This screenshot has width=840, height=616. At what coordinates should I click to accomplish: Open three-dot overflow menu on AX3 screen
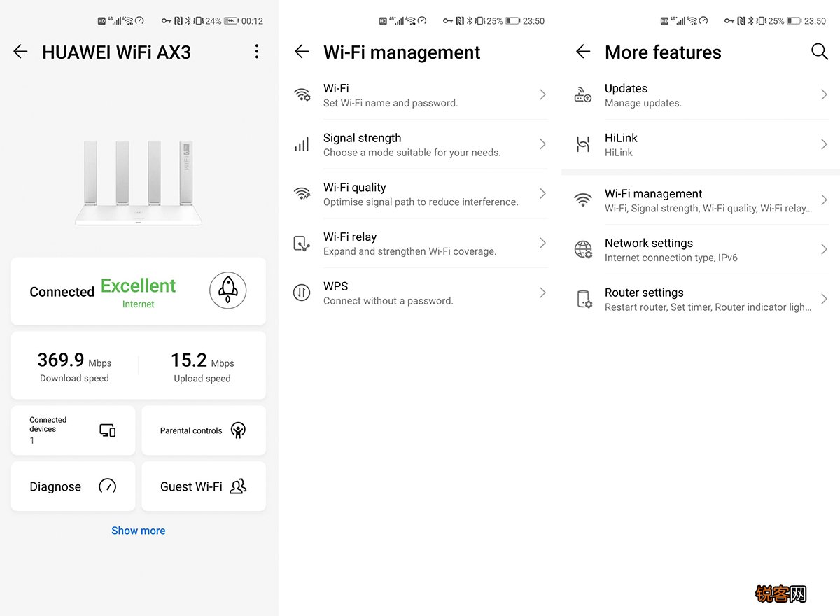click(257, 52)
